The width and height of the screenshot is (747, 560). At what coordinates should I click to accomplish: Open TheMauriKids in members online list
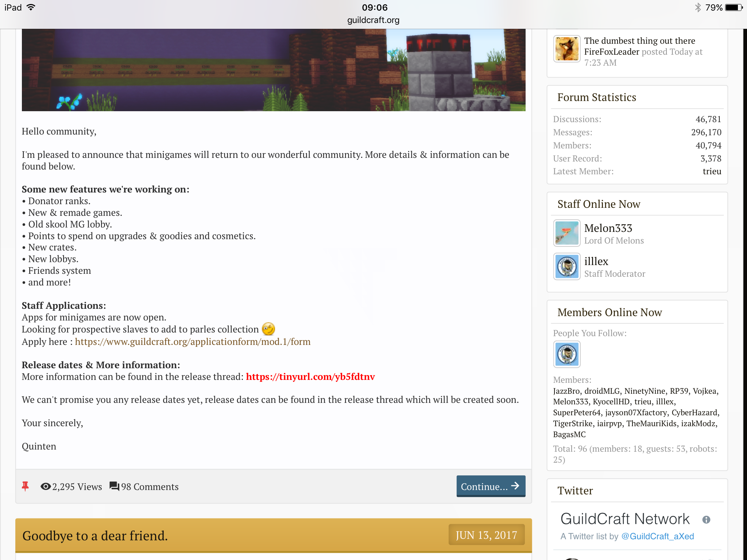click(x=651, y=423)
